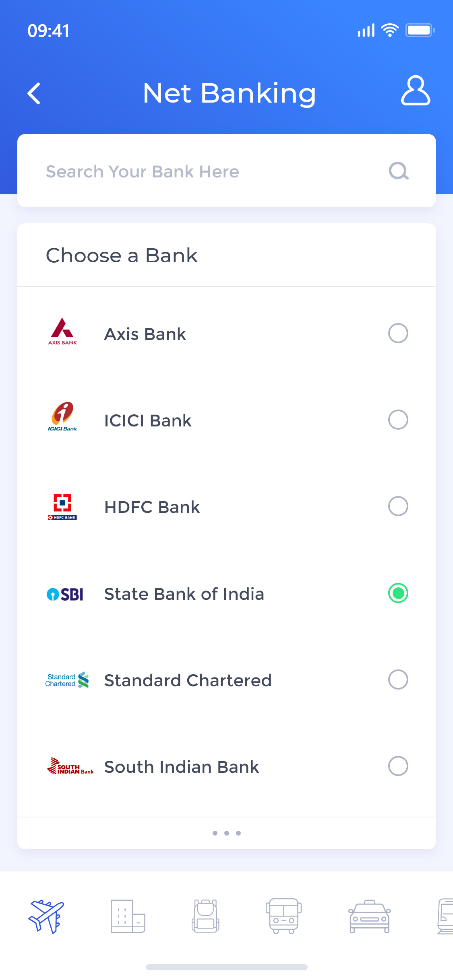Expand more banks via three dots
The image size is (453, 980).
tap(226, 833)
